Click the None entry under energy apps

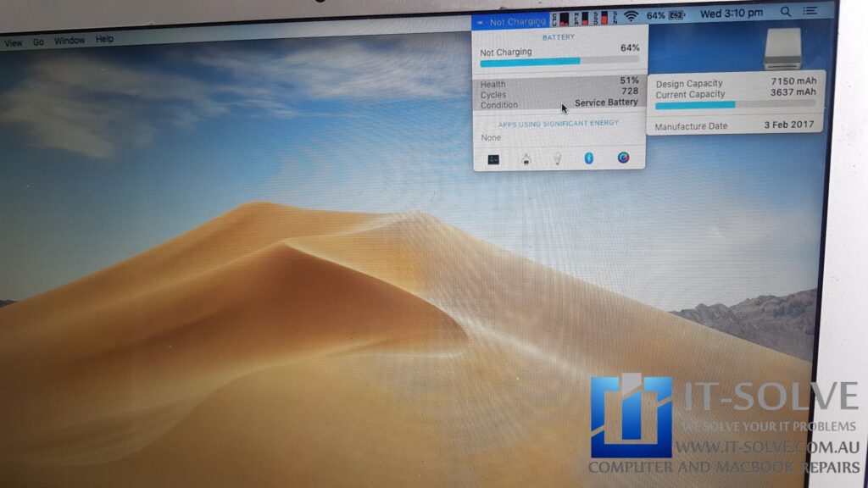491,137
